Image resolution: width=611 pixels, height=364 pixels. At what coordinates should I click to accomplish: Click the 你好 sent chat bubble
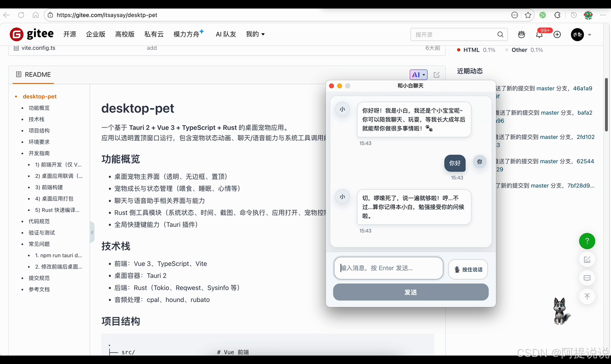click(455, 163)
